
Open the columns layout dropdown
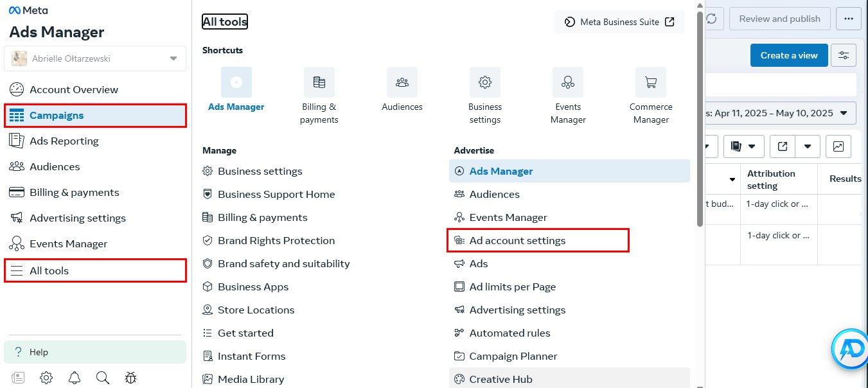point(743,146)
